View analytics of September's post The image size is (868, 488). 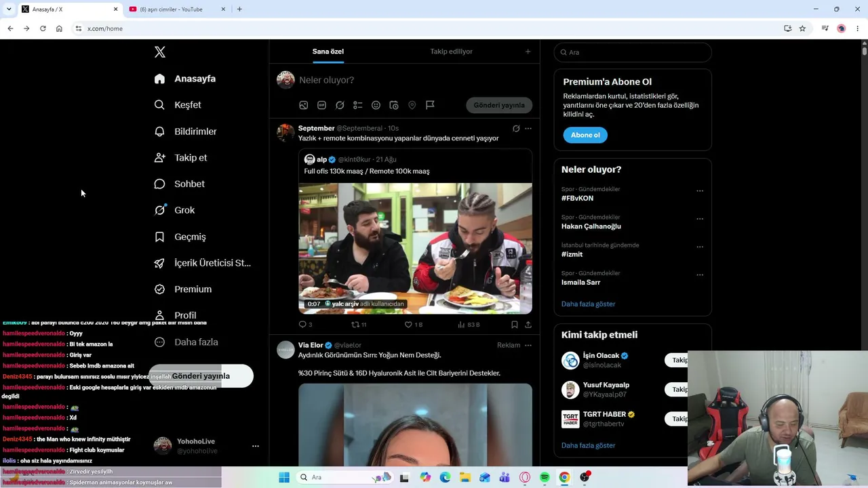tap(469, 325)
